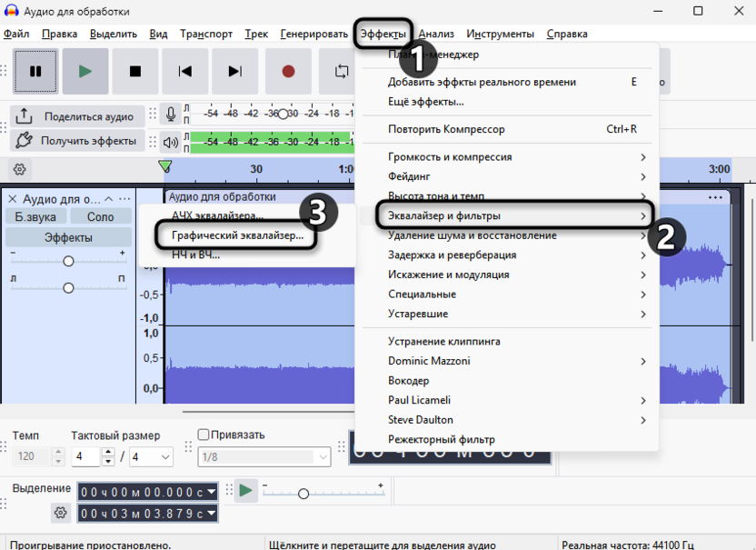Image resolution: width=756 pixels, height=550 pixels.
Task: Open the 1/8 snap interval dropdown
Action: point(264,457)
